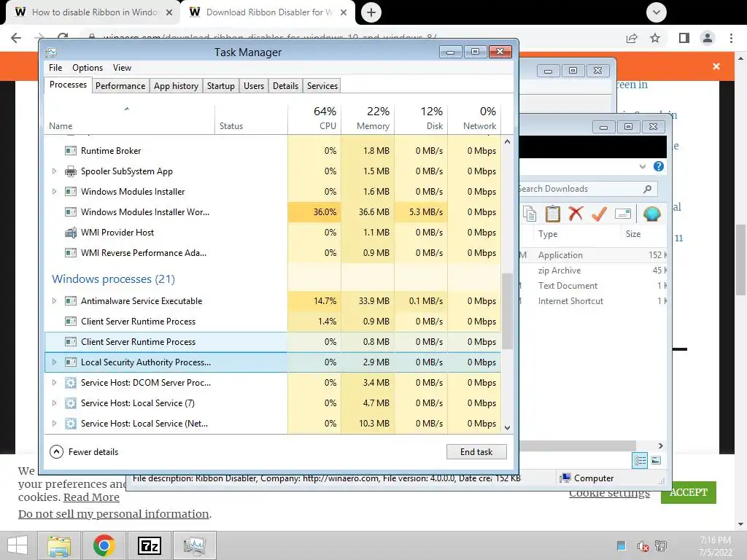Click the red X Delete icon in Explorer

[576, 214]
